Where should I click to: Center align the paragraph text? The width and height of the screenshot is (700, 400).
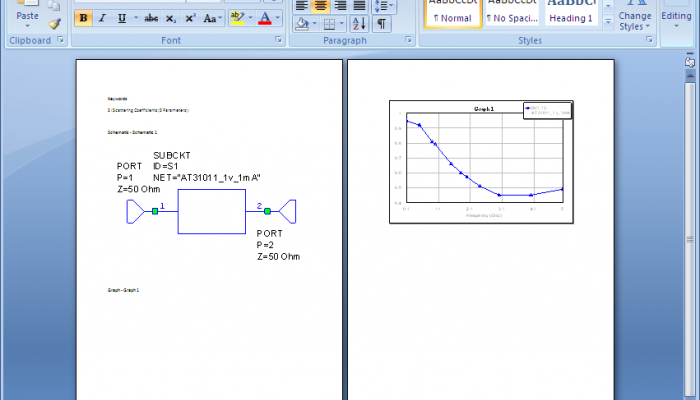coord(321,5)
